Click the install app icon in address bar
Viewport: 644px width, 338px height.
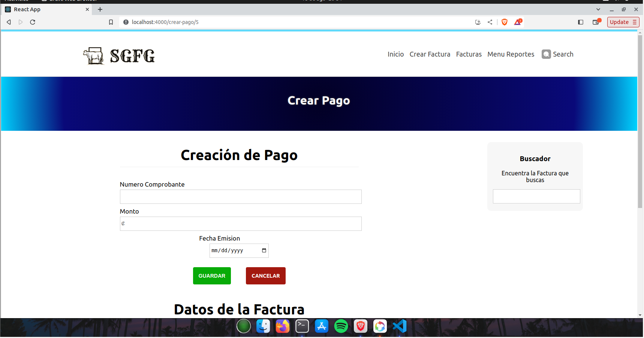pos(478,22)
